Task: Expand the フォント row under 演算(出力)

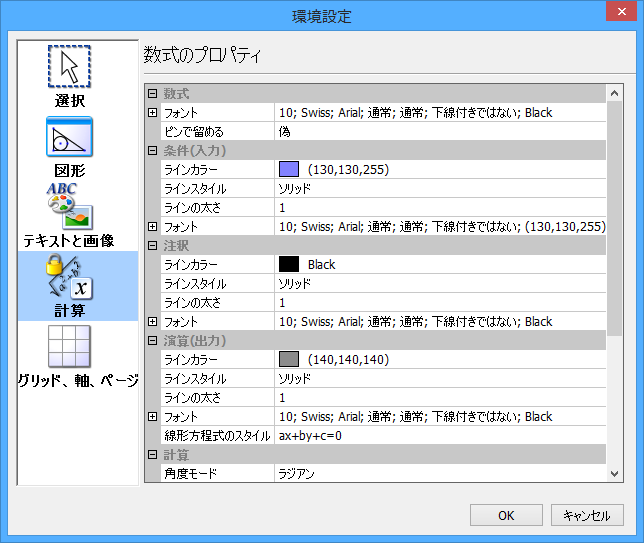Action: point(152,417)
